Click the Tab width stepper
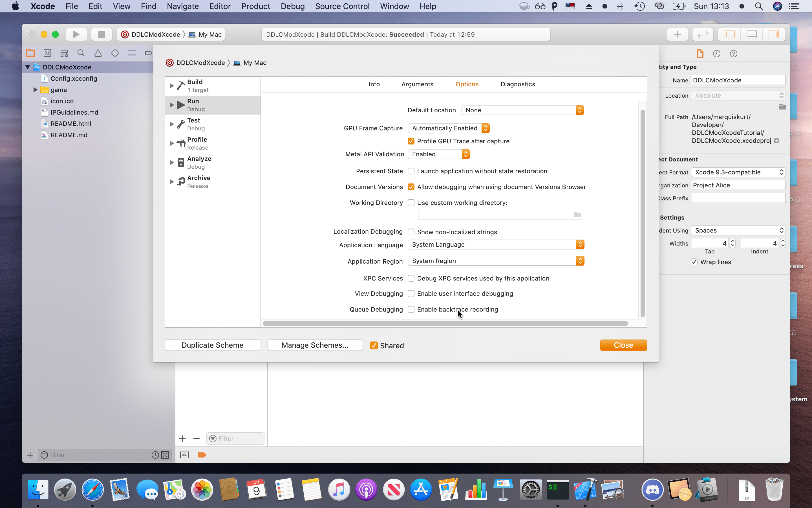The height and width of the screenshot is (508, 812). pyautogui.click(x=733, y=243)
